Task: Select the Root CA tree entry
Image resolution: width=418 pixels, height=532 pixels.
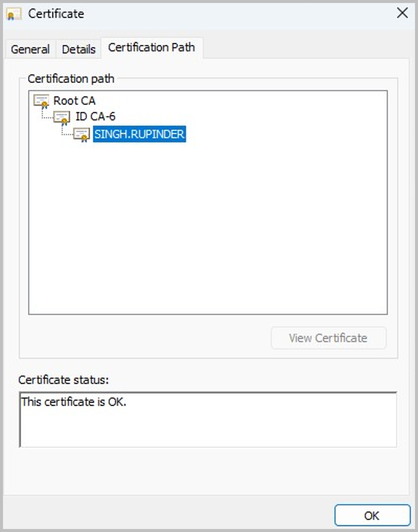Action: (74, 101)
